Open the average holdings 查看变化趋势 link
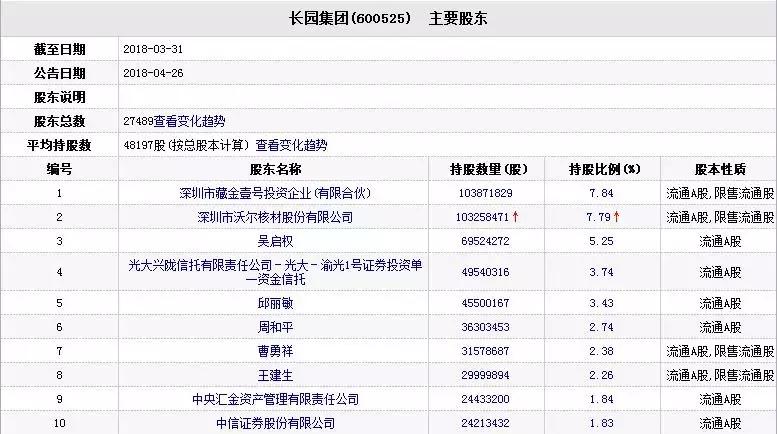777x434 pixels. point(291,145)
